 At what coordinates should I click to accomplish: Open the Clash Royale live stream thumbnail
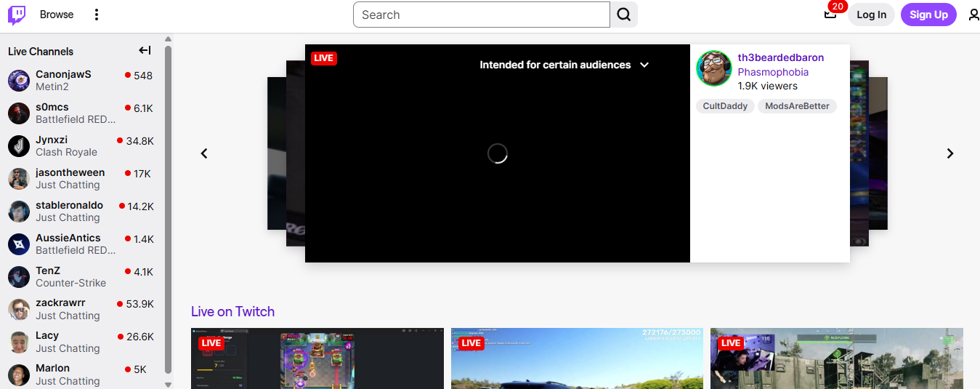coord(317,358)
